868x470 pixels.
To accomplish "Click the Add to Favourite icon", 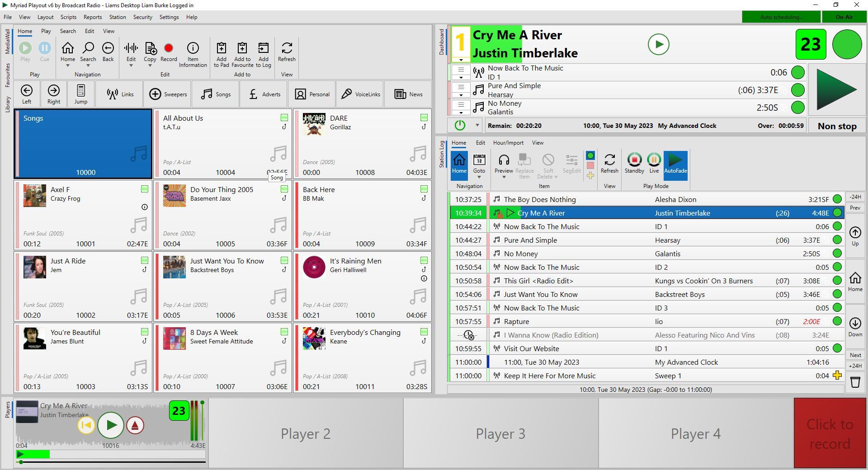I will 242,53.
